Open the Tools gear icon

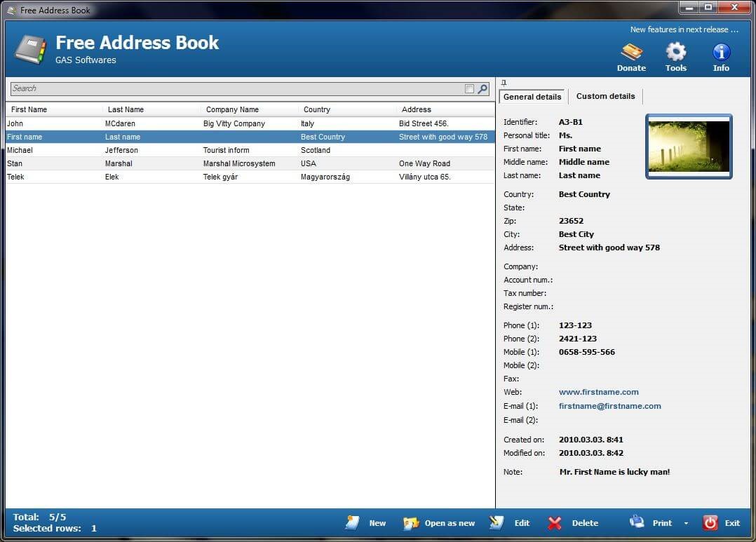coord(675,52)
